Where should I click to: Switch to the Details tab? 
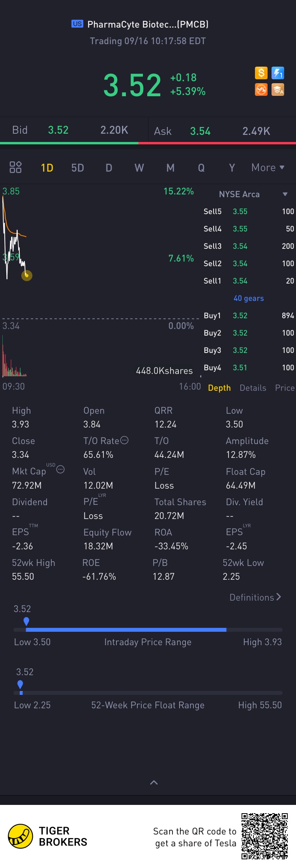click(253, 388)
